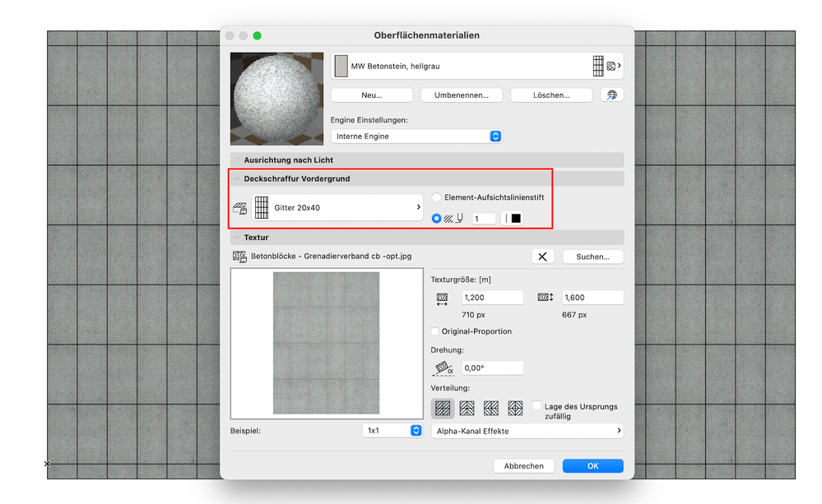Viewport: 822px width, 504px height.
Task: Click the gray material color swatch before MW Betonstein
Action: (x=341, y=66)
